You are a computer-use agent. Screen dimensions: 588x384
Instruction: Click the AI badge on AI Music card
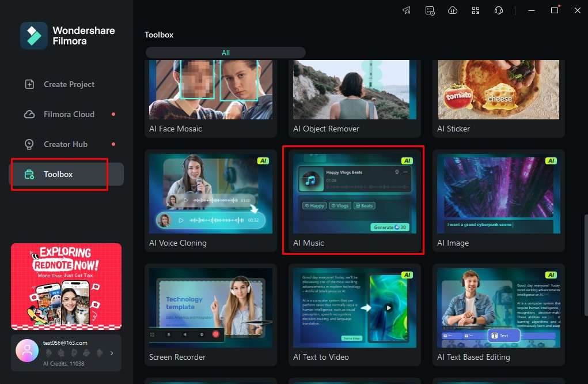click(407, 161)
